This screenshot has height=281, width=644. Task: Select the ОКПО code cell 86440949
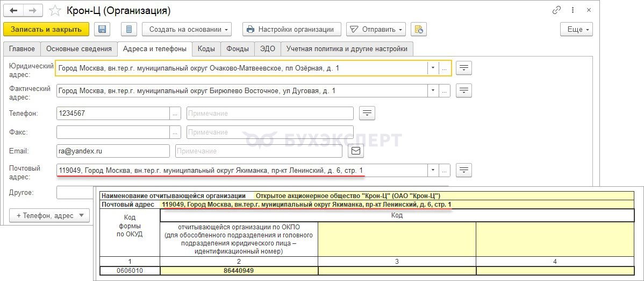pos(239,271)
